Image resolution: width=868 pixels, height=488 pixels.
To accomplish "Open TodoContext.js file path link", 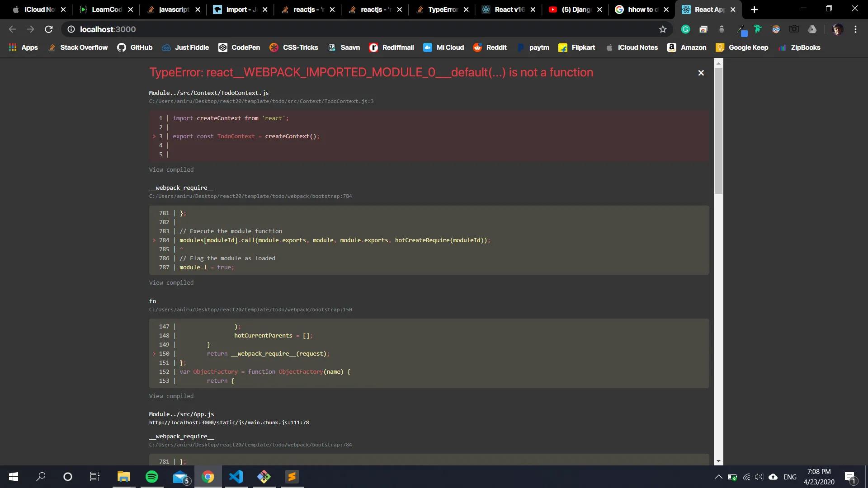I will click(x=261, y=102).
